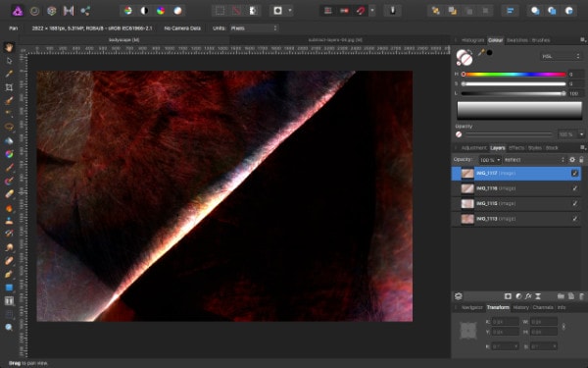The width and height of the screenshot is (588, 368).
Task: Switch to the Tone Mapping persona
Action: pos(69,11)
